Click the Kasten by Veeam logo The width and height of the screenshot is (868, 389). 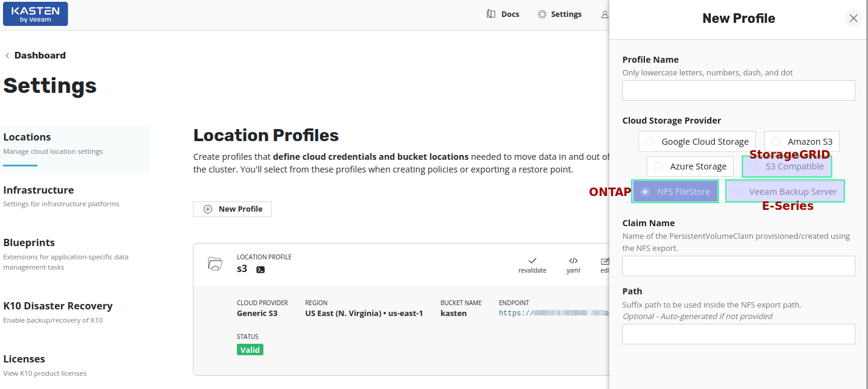tap(36, 13)
